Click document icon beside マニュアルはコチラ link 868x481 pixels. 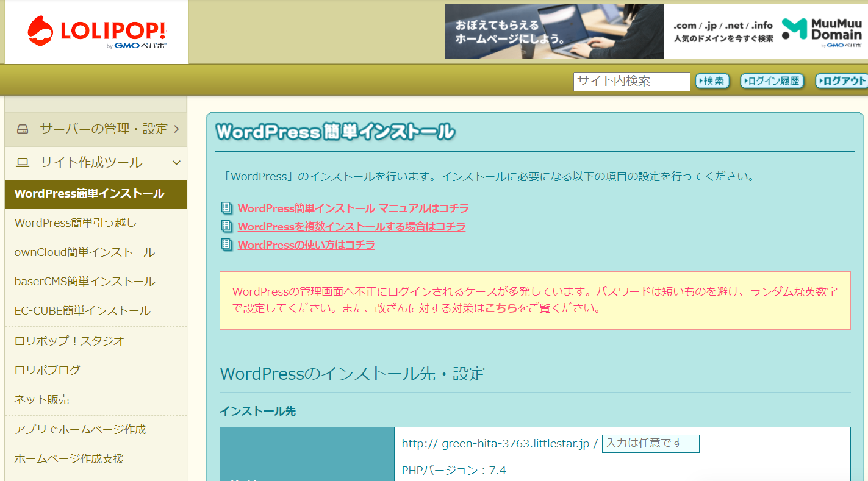(x=226, y=208)
